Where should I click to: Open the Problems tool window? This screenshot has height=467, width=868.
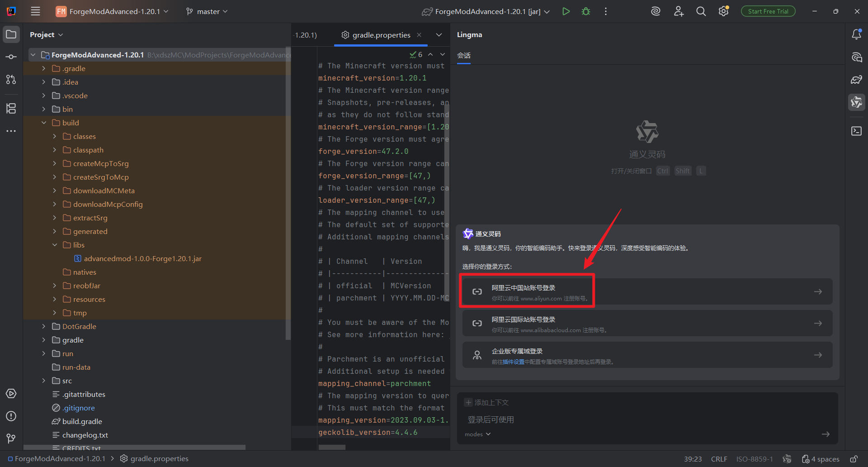point(11,416)
